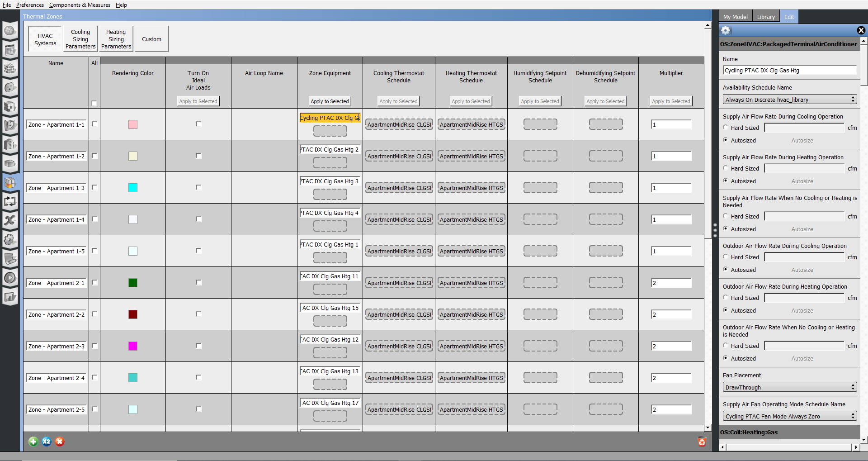
Task: Open the Run Simulation play icon
Action: pyautogui.click(x=10, y=278)
